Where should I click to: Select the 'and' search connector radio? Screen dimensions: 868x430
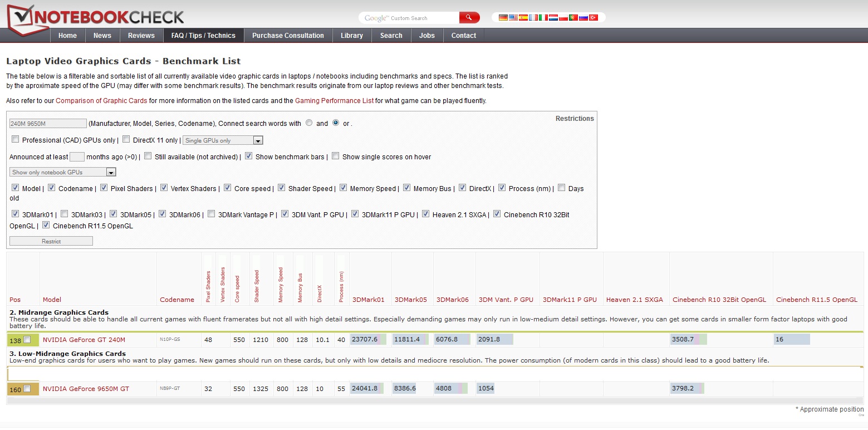click(x=309, y=123)
